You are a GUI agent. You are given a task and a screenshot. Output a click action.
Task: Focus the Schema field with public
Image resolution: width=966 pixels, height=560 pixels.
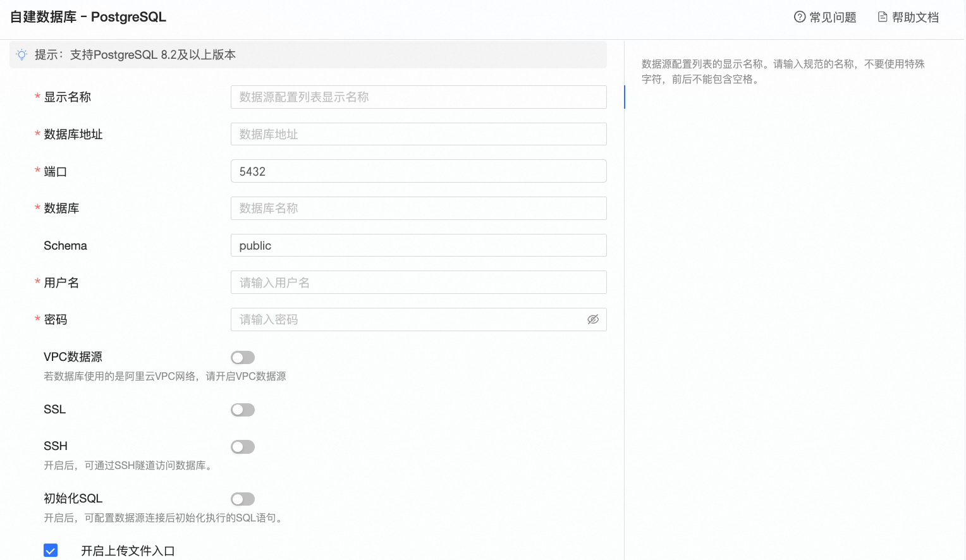pyautogui.click(x=419, y=245)
